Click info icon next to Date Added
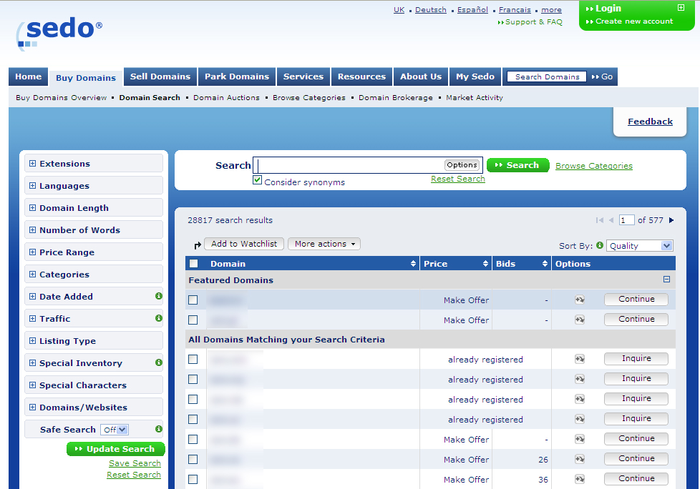 158,296
